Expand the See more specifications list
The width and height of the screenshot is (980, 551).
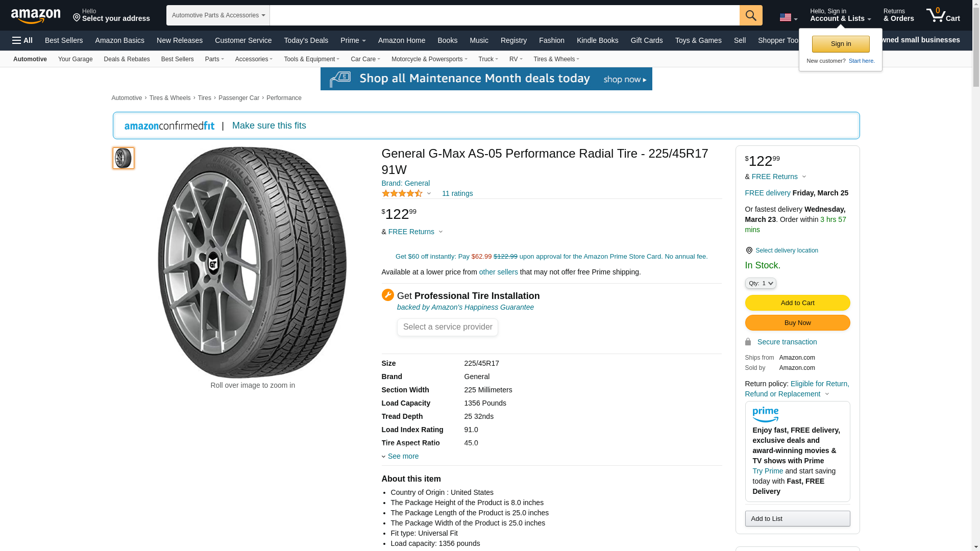[x=402, y=456]
